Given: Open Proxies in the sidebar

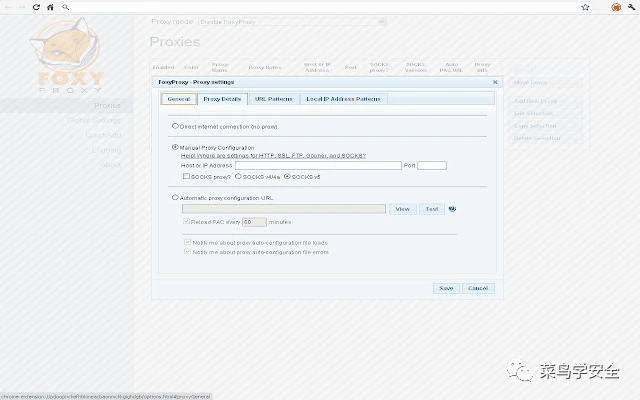Looking at the screenshot, I should click(x=107, y=105).
